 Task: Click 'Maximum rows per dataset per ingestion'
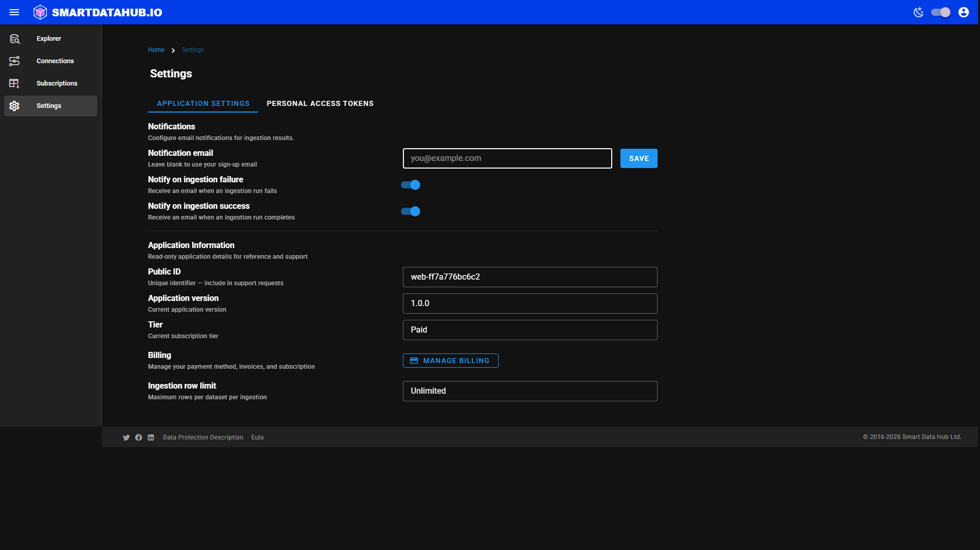207,397
